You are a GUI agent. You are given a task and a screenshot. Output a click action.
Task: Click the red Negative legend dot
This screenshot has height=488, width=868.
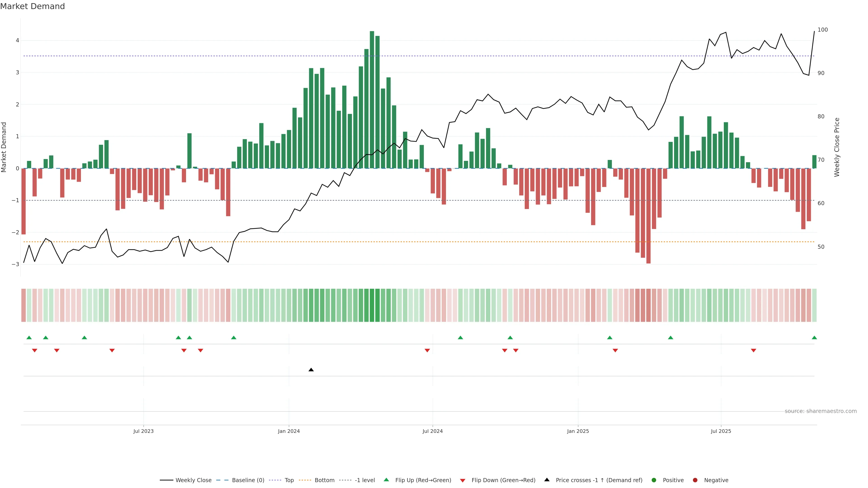pyautogui.click(x=695, y=480)
